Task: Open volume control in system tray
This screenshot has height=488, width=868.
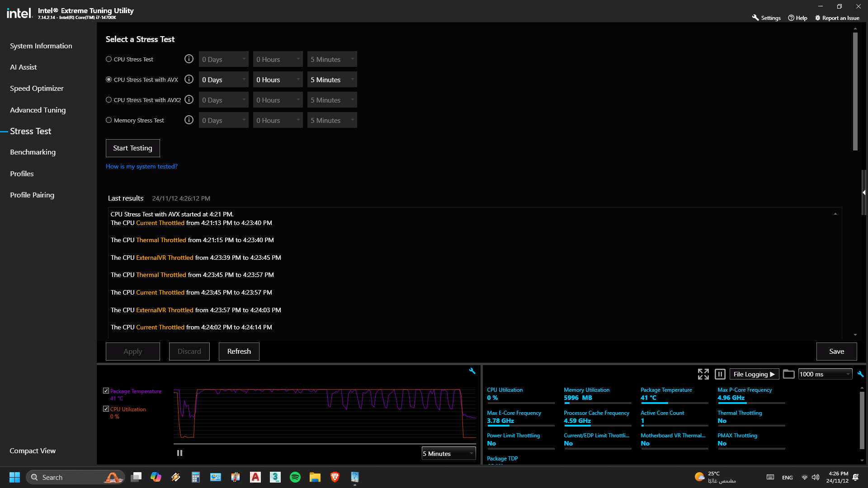Action: 816,477
